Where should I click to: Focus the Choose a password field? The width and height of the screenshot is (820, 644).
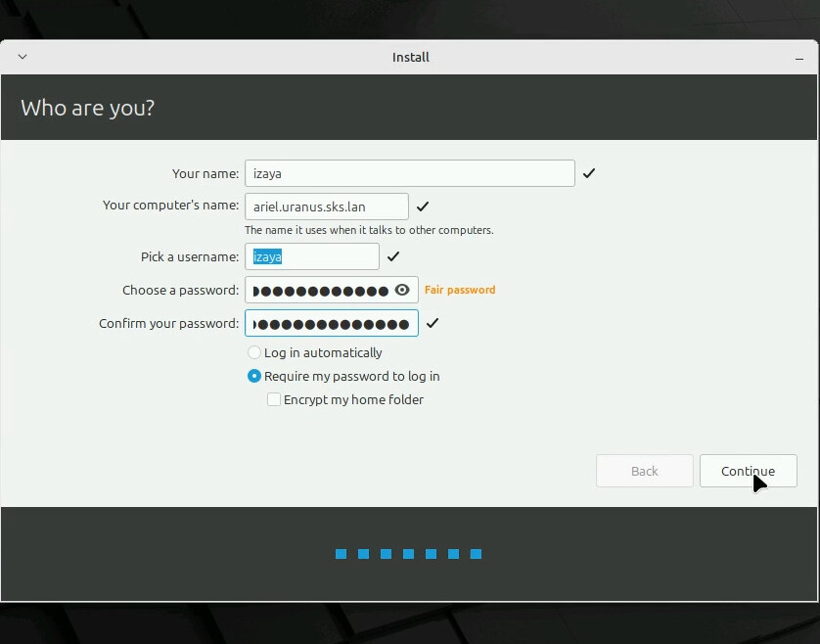[319, 290]
